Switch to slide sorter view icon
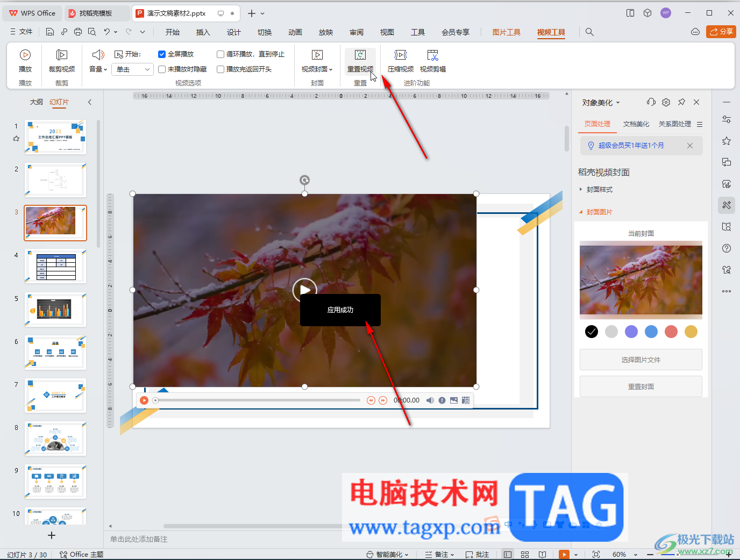This screenshot has width=740, height=560. point(525,555)
